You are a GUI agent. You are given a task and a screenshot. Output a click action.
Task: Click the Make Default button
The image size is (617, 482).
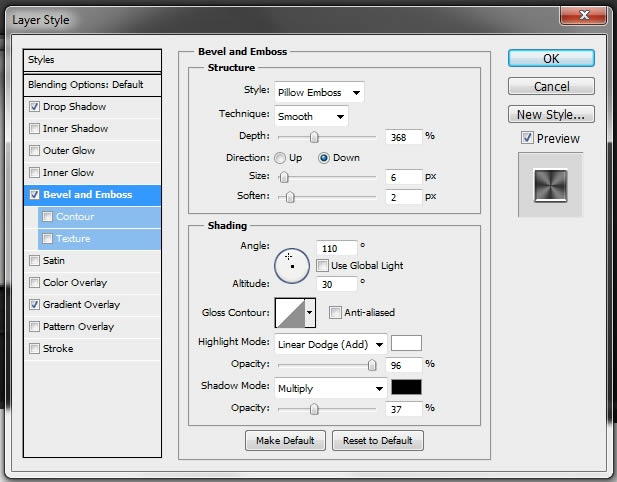(x=285, y=440)
